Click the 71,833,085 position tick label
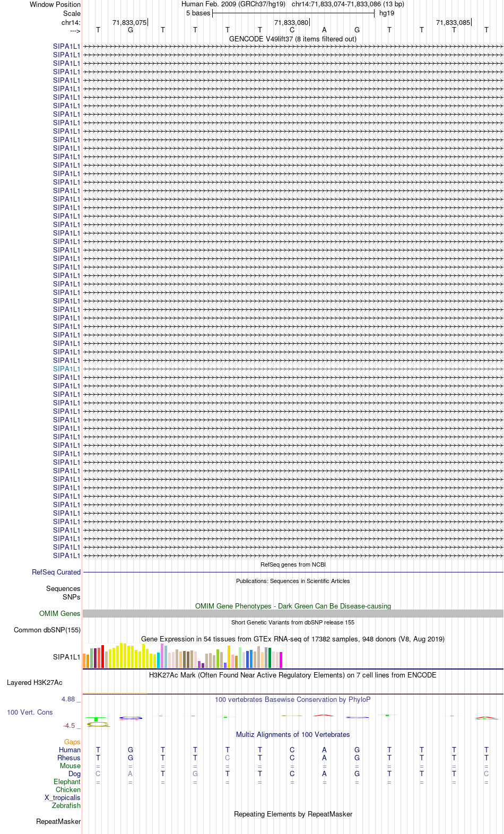 [x=453, y=22]
